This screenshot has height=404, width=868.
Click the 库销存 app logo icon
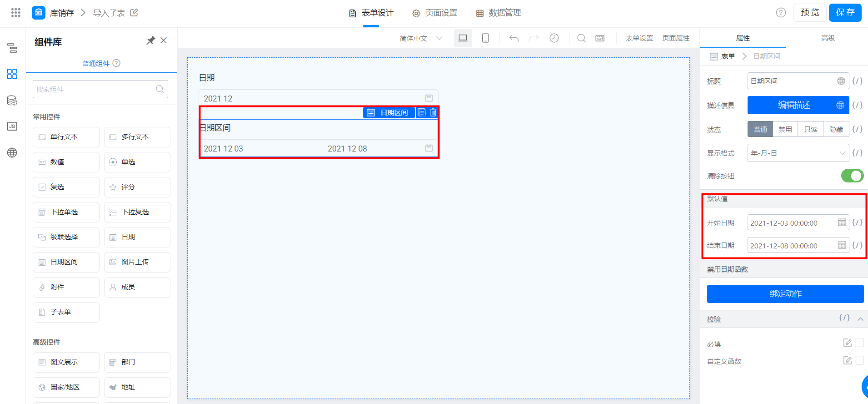(x=39, y=13)
